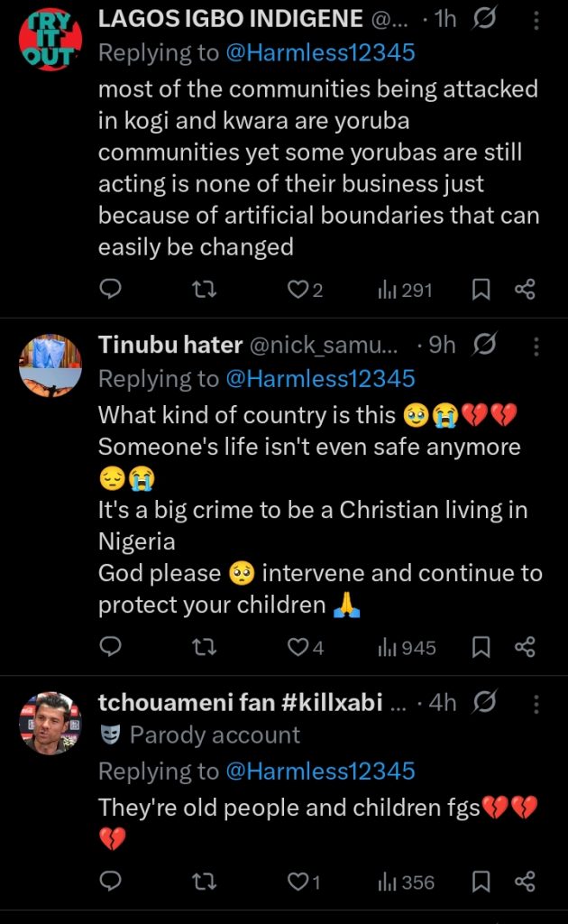
Task: Share LAGOS IGBO INDIGENE's tweet
Action: pos(525,290)
